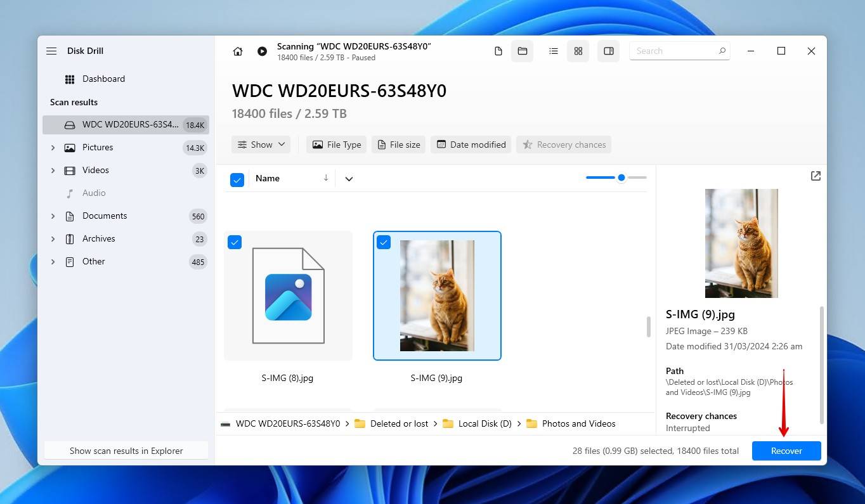865x504 pixels.
Task: Switch to folder view icon in toolbar
Action: coord(523,51)
